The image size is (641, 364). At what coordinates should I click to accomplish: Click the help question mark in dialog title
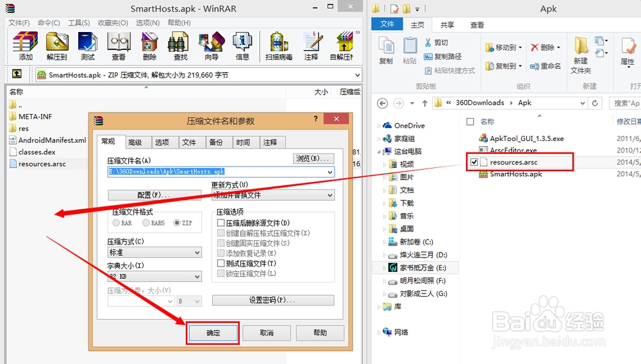point(315,119)
